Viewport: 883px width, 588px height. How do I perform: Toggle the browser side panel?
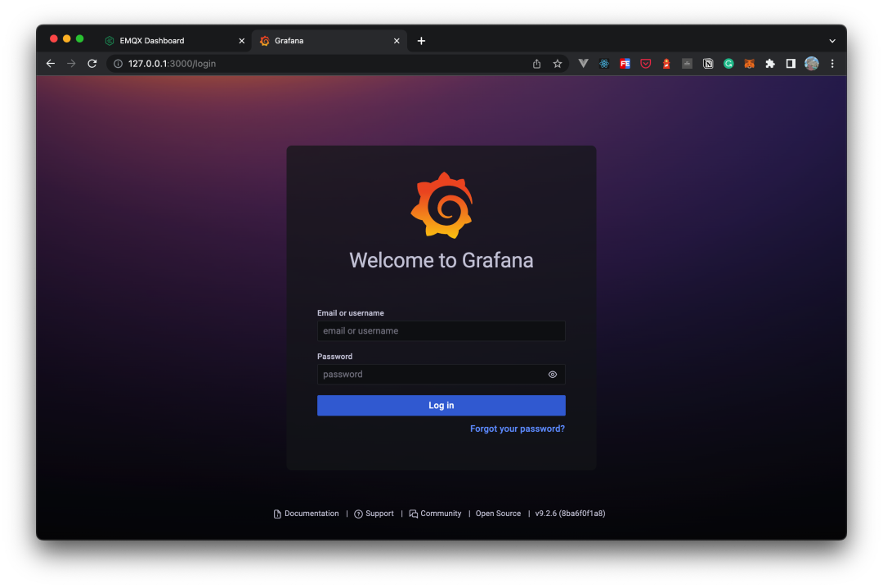[791, 64]
